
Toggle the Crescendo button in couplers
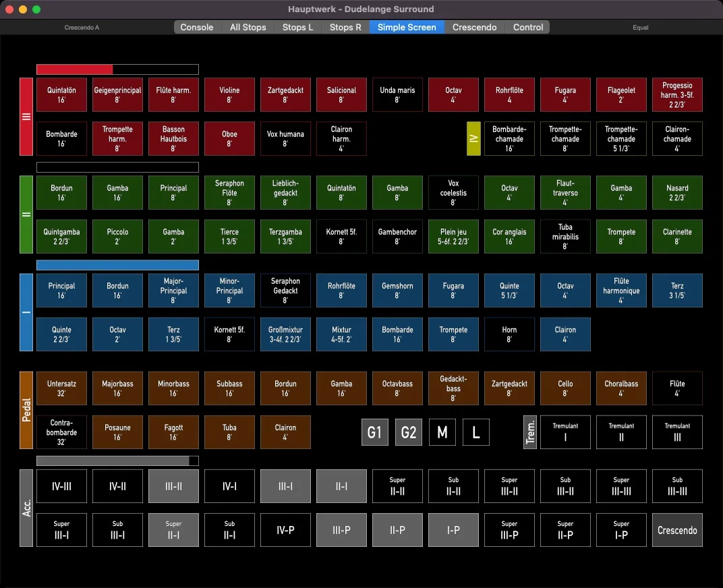click(x=677, y=530)
